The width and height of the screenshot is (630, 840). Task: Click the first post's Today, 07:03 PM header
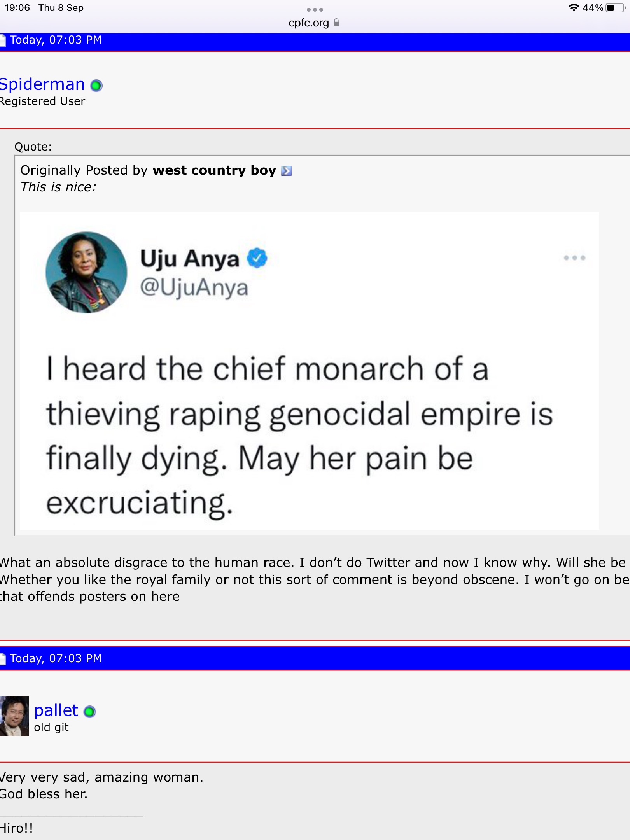coord(56,40)
